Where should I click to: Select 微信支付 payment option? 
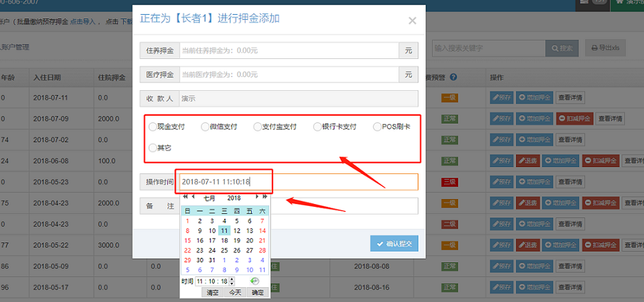click(205, 127)
